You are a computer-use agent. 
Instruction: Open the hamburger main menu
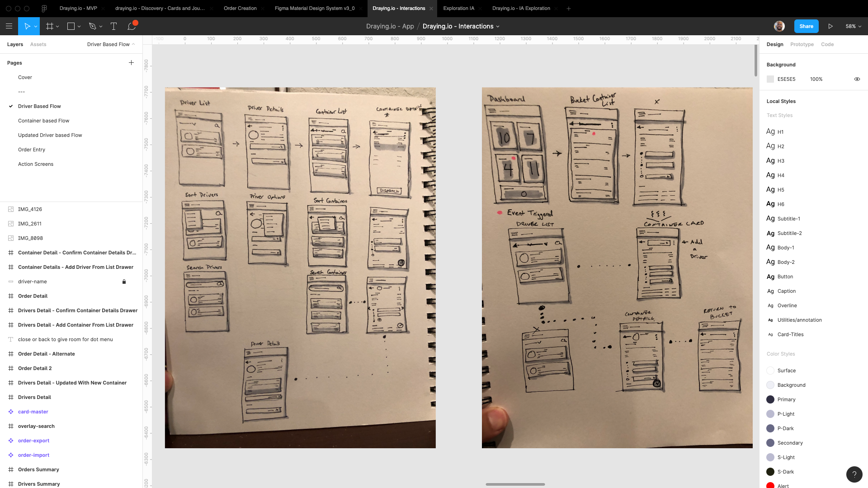[x=9, y=26]
